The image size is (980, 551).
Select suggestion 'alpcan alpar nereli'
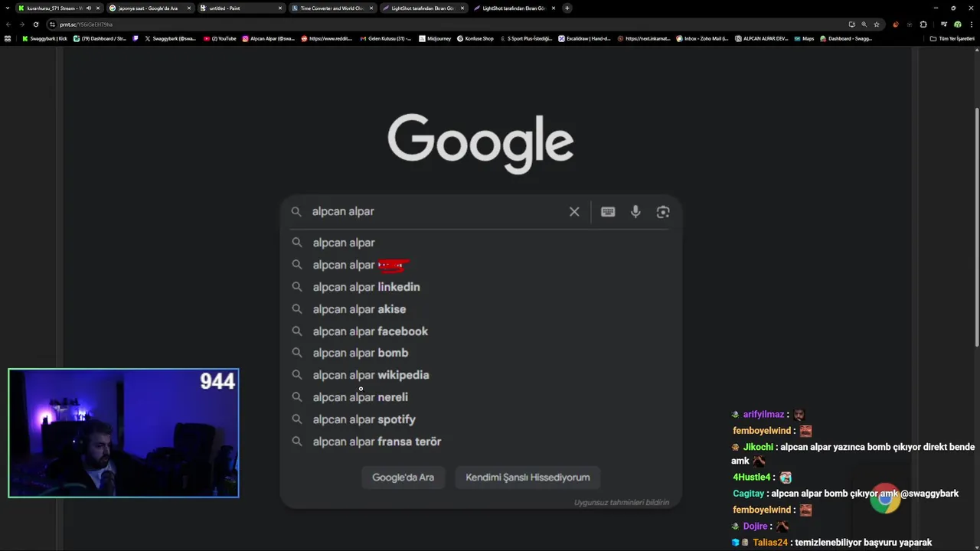coord(481,397)
